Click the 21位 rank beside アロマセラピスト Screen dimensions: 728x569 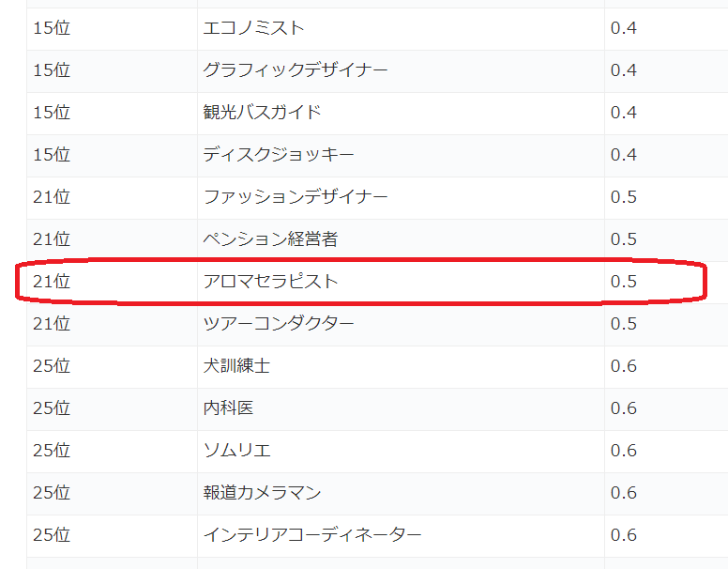pyautogui.click(x=52, y=282)
